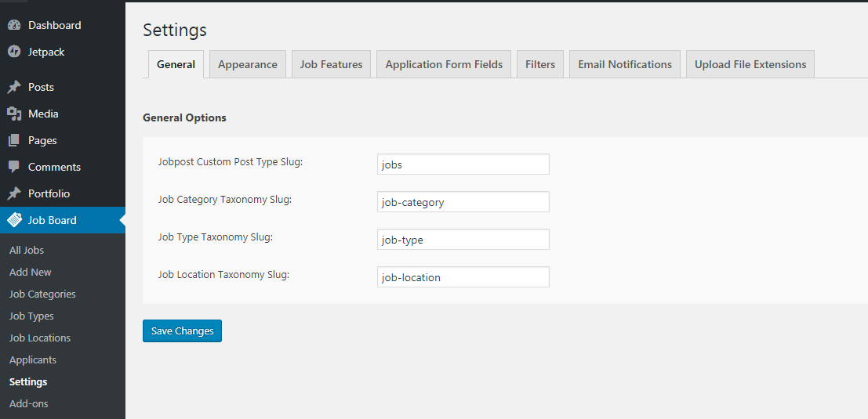This screenshot has width=868, height=419.
Task: Click the Dashboard gauge icon
Action: [14, 25]
